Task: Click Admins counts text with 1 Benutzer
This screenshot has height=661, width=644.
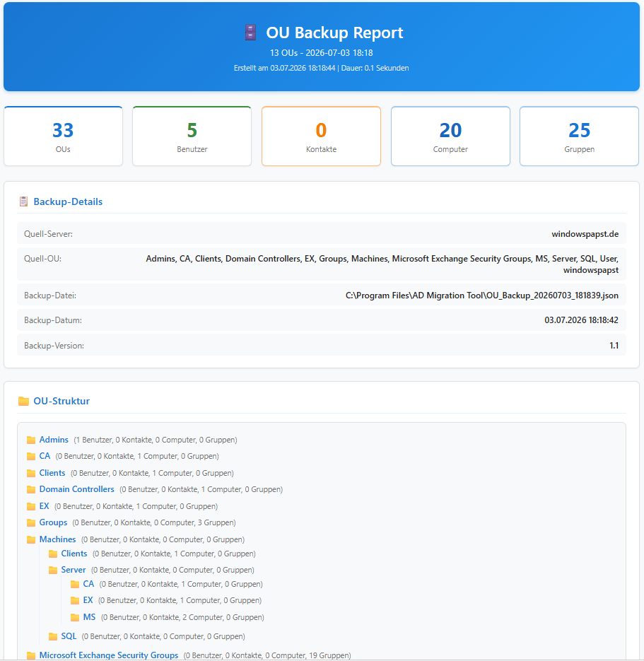Action: (x=156, y=440)
